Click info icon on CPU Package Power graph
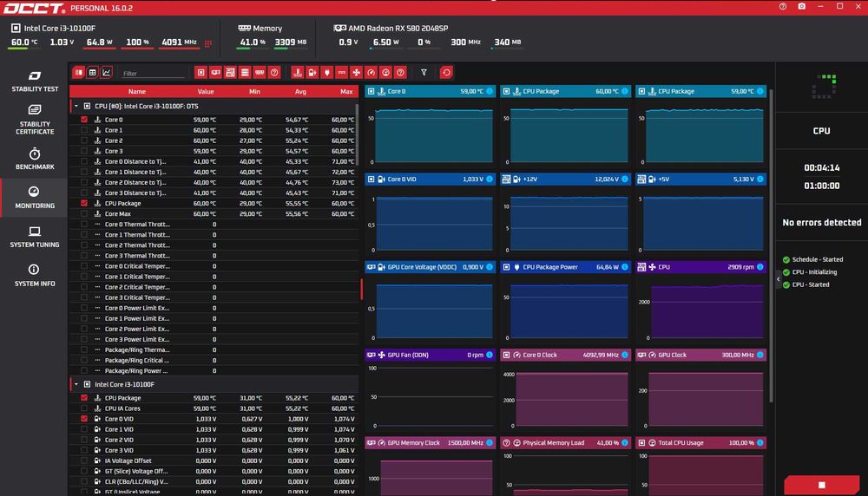 (625, 267)
